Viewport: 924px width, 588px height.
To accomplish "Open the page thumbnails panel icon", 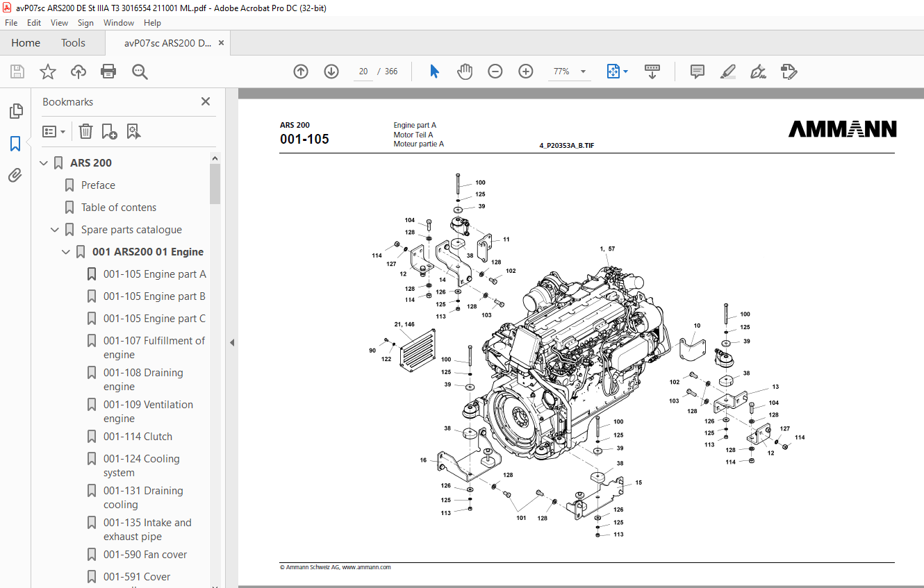I will 15,111.
